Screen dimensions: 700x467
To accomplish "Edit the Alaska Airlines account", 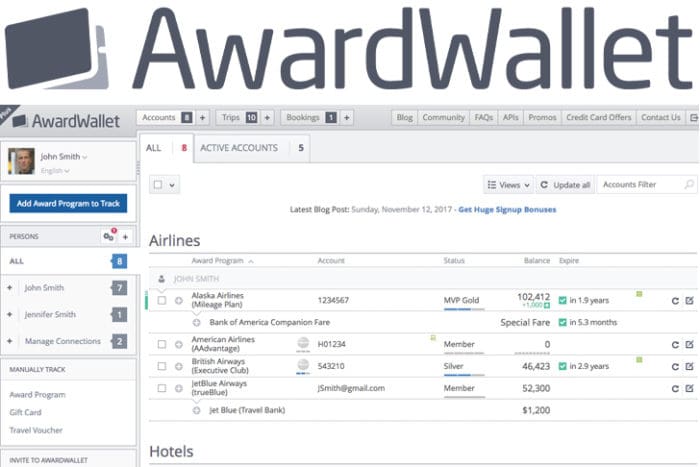I will [689, 300].
